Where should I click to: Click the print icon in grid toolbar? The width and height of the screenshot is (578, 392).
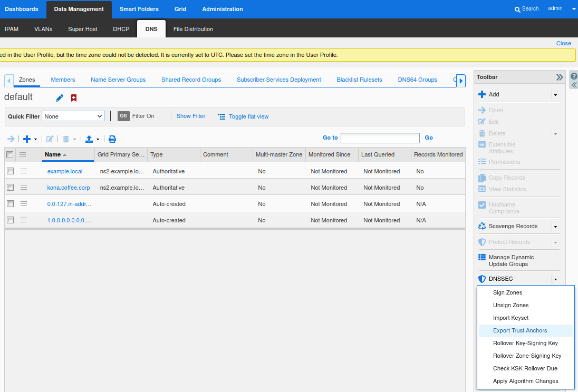click(112, 139)
